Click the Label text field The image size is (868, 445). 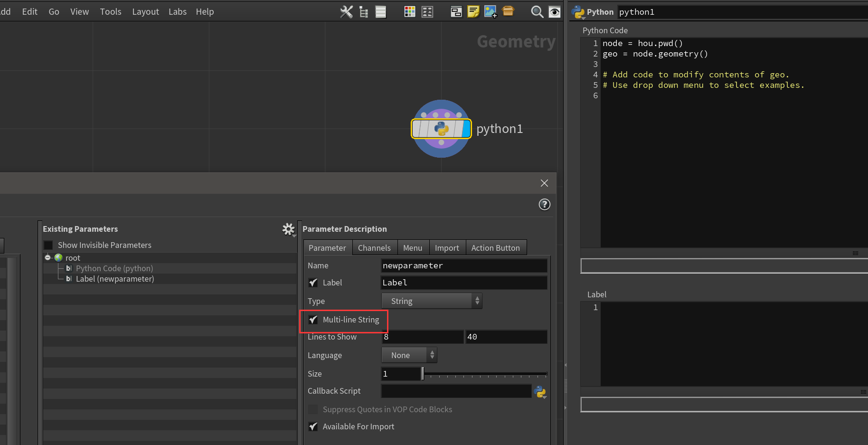pyautogui.click(x=464, y=283)
